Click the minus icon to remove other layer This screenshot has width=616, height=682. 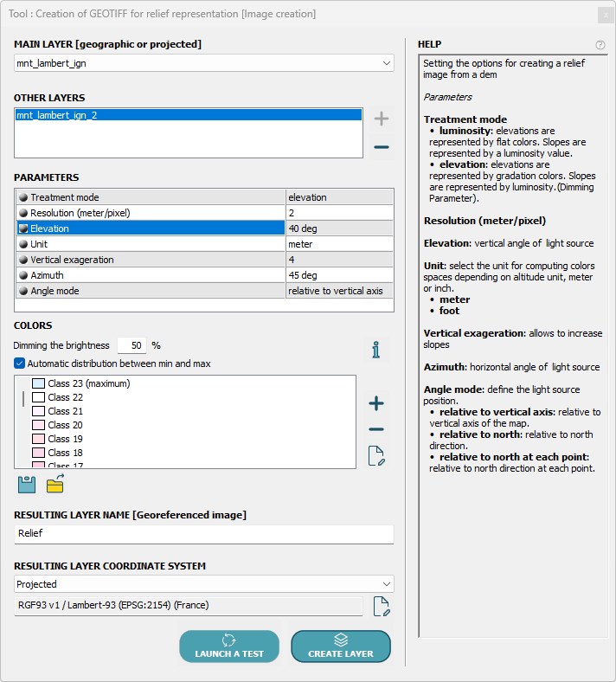381,147
